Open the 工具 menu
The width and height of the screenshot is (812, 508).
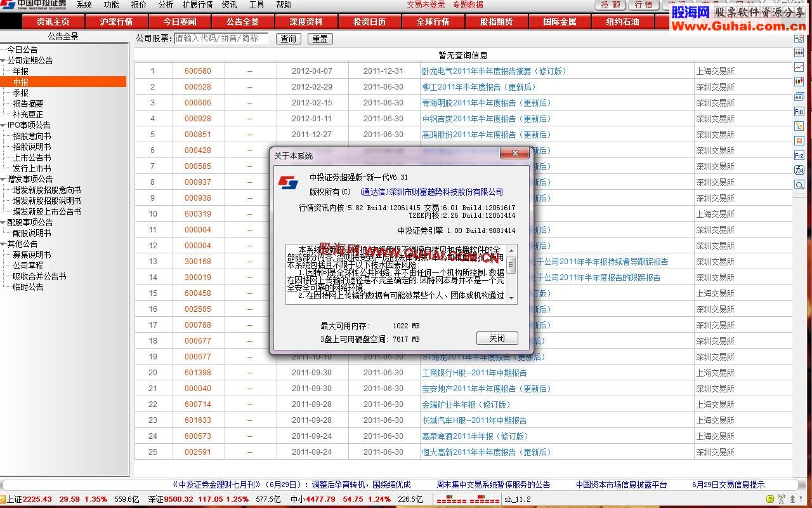256,4
